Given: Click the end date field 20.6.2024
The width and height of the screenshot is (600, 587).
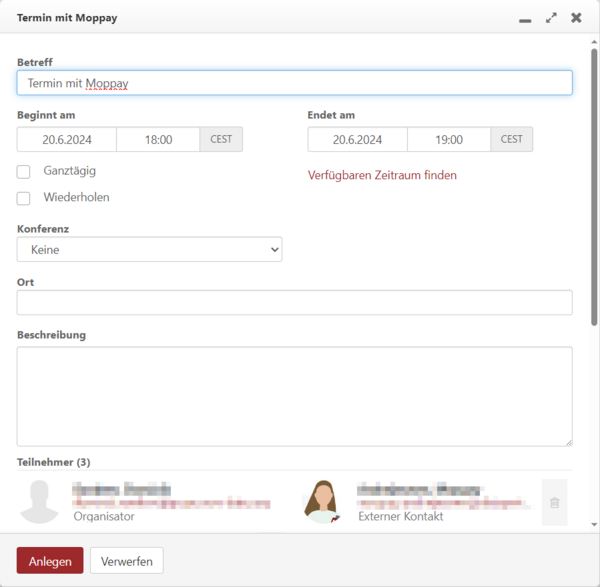Looking at the screenshot, I should point(357,139).
